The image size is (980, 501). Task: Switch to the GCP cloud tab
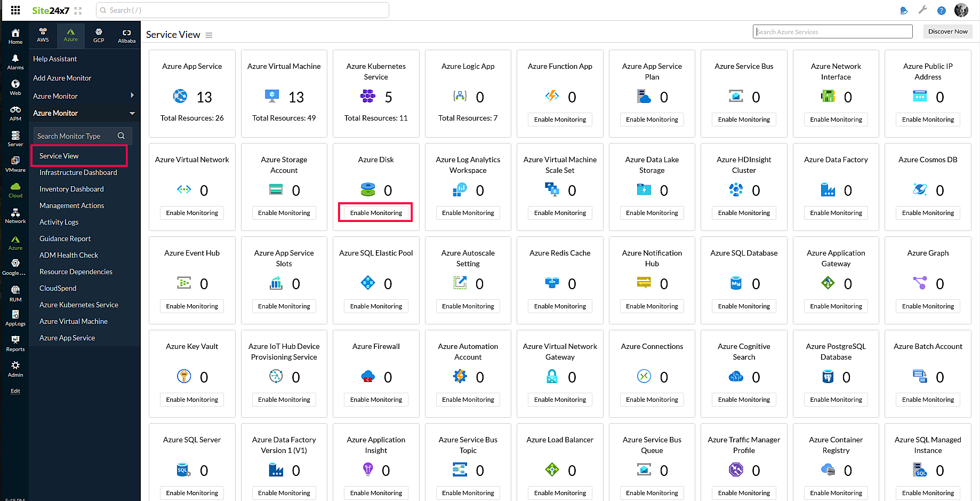click(99, 35)
